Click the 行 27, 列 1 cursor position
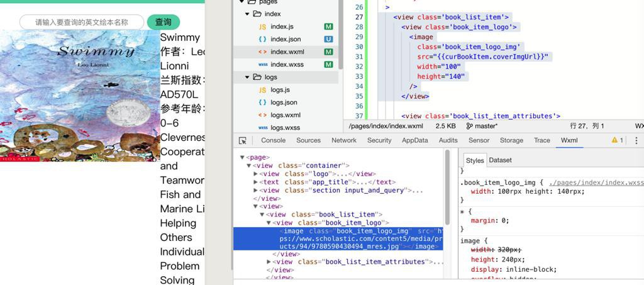This screenshot has height=285, width=644. click(587, 126)
